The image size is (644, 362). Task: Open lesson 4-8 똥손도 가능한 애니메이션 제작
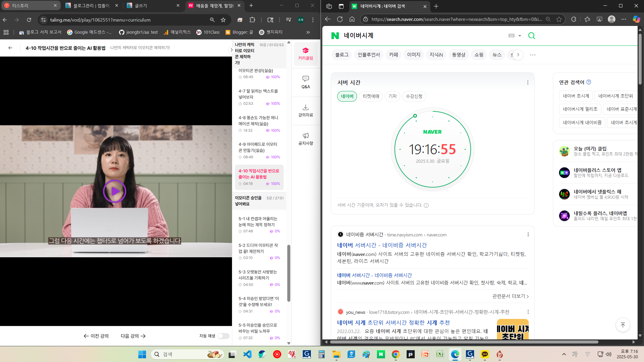tap(259, 124)
